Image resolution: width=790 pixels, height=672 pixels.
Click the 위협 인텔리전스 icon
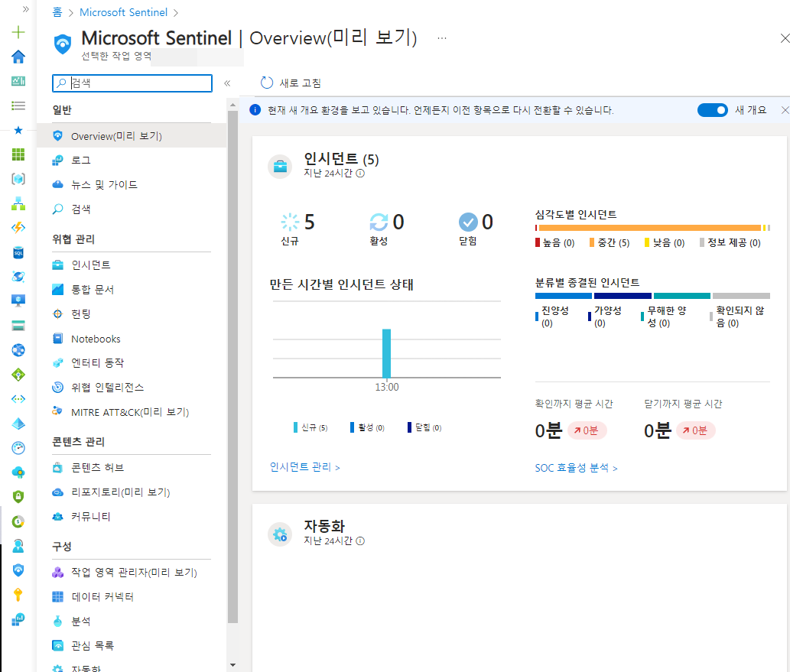pos(58,388)
